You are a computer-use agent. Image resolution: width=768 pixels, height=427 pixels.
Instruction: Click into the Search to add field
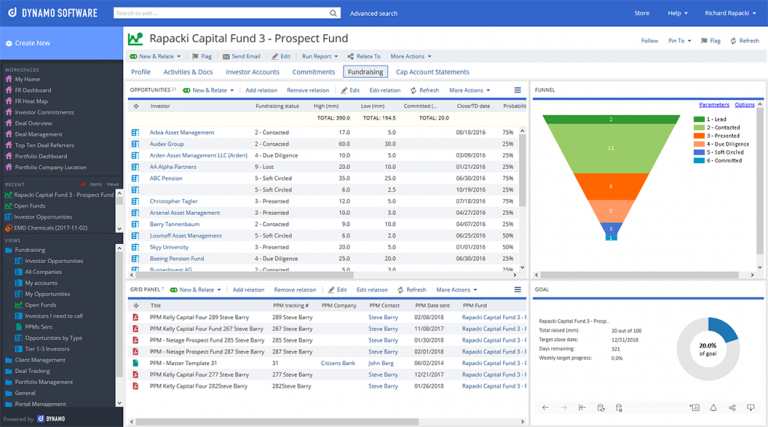pyautogui.click(x=221, y=13)
